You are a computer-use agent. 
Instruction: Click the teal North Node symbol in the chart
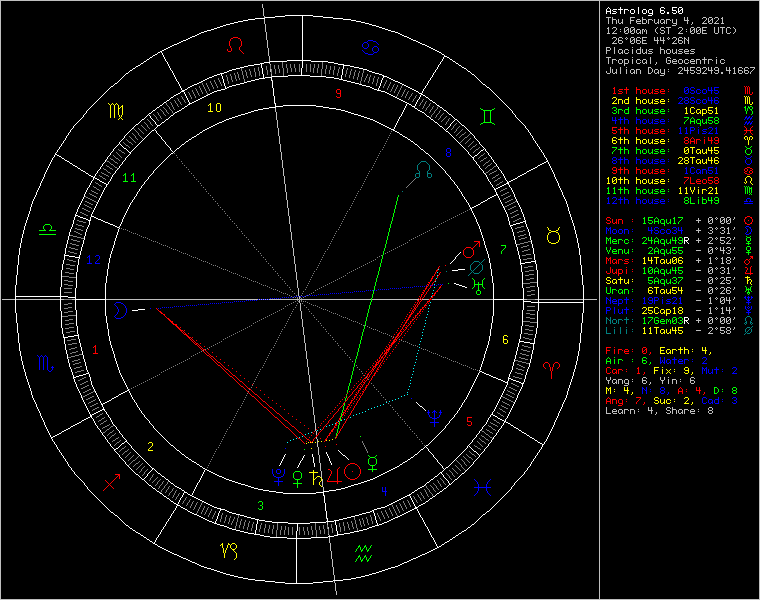tap(424, 170)
